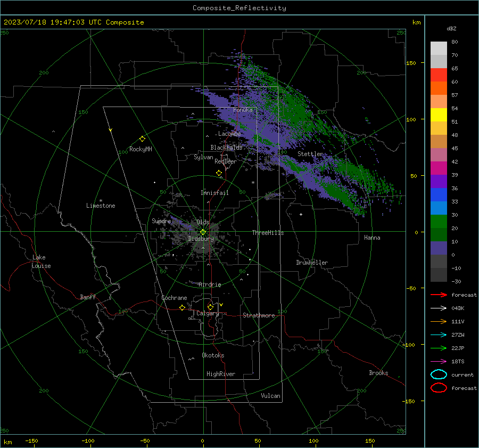Select the magenta 42 dBZ color swatch
The image size is (479, 448).
click(439, 168)
